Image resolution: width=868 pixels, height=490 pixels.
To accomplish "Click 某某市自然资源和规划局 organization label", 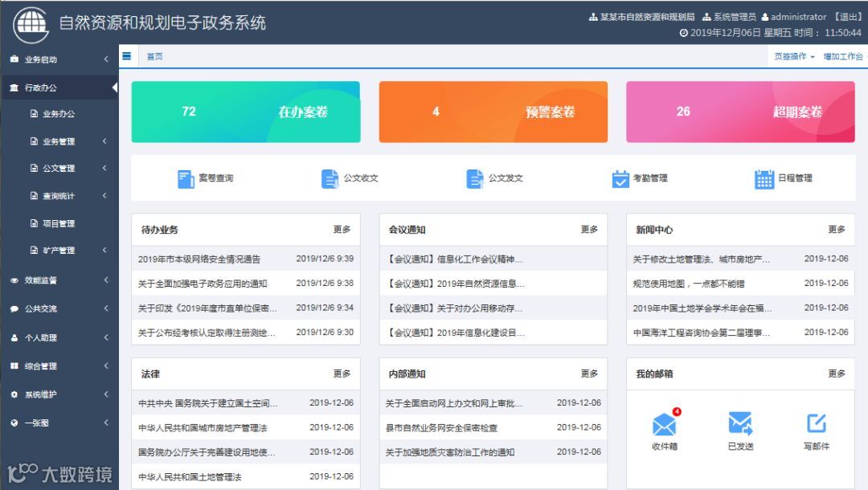I will (647, 17).
